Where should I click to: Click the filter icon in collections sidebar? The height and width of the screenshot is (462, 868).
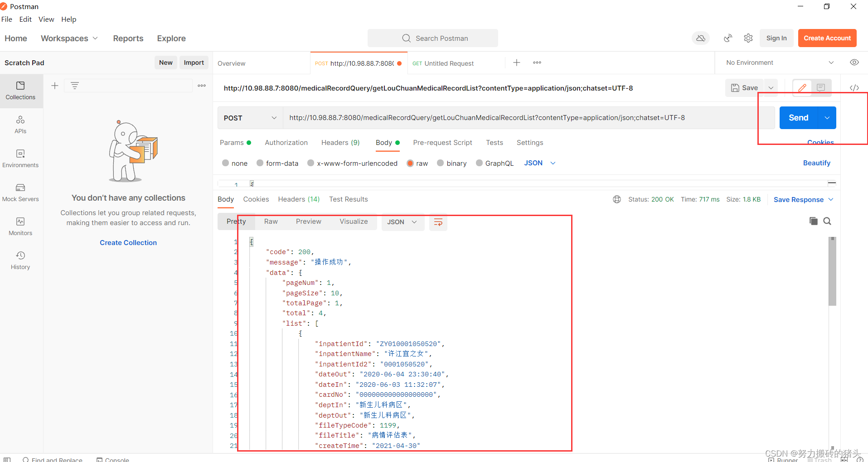point(75,86)
